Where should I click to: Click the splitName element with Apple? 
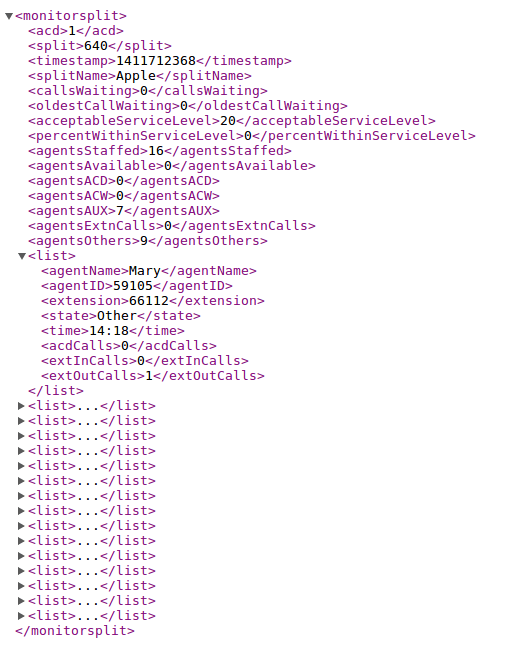140,76
